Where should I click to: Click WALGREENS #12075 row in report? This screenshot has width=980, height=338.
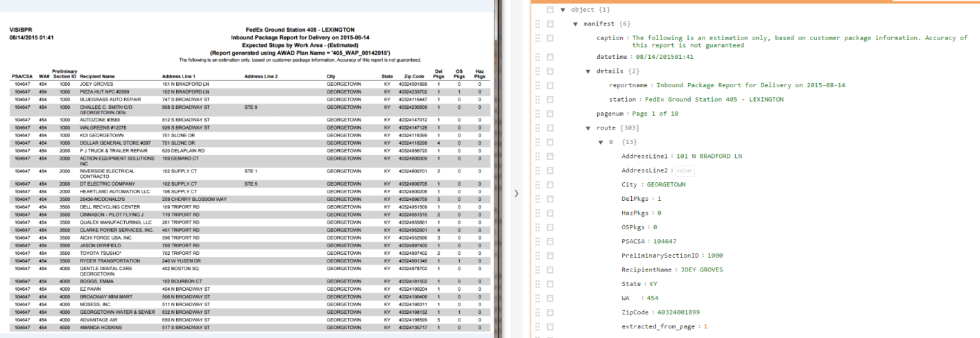250,127
